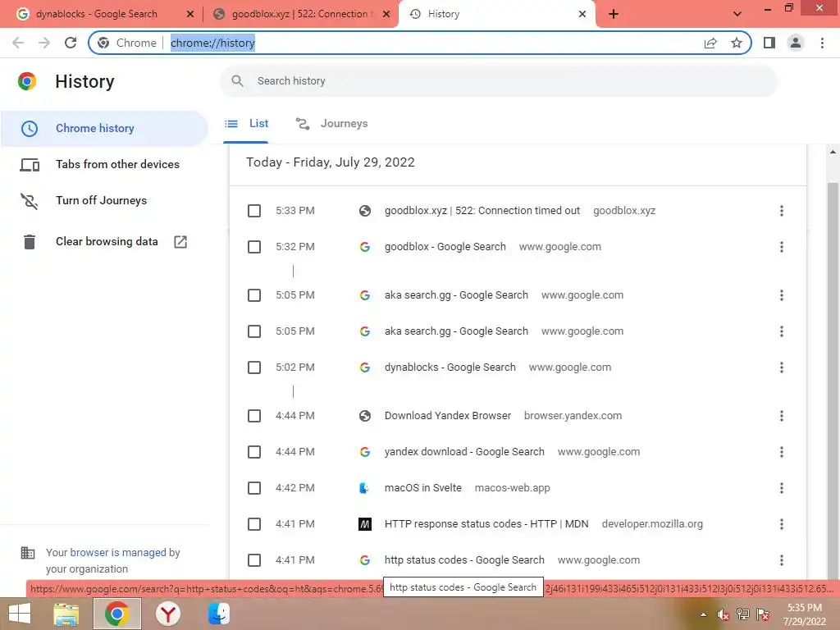Reload the page with the refresh icon
The height and width of the screenshot is (630, 840).
[71, 43]
